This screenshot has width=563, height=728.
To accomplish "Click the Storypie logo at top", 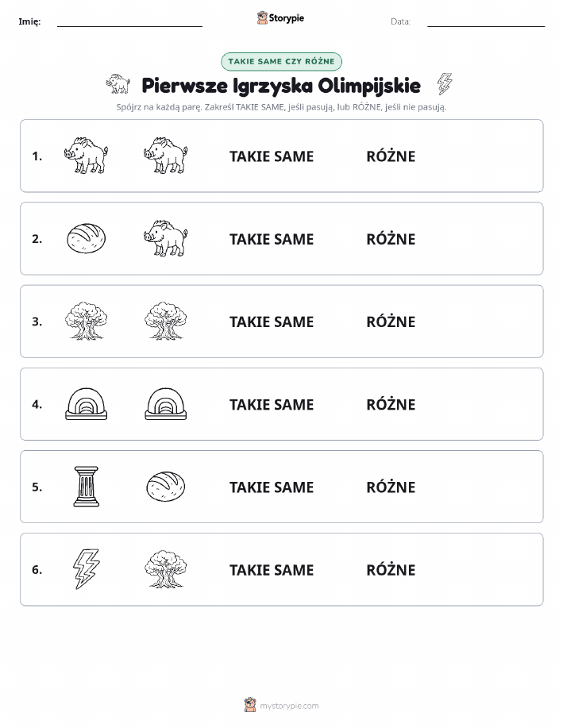I will click(280, 18).
